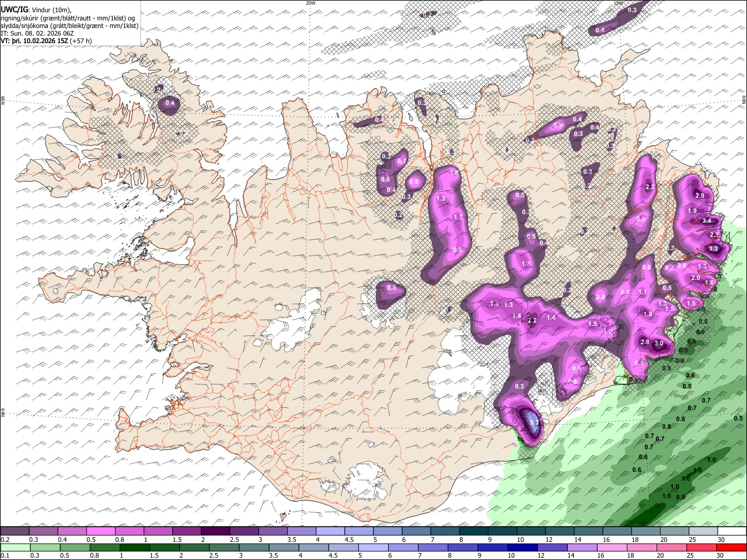Click the 1.8 snowfall value on the map
Screen dimensions: 747x560
648,314
